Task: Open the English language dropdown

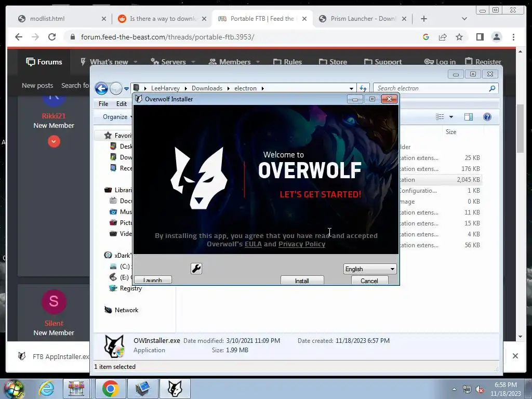Action: 369,269
